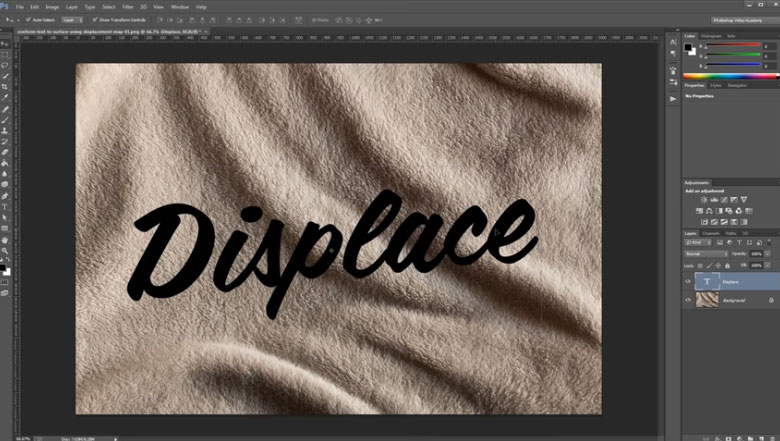Click the red channel slider
This screenshot has height=441, width=780.
733,46
